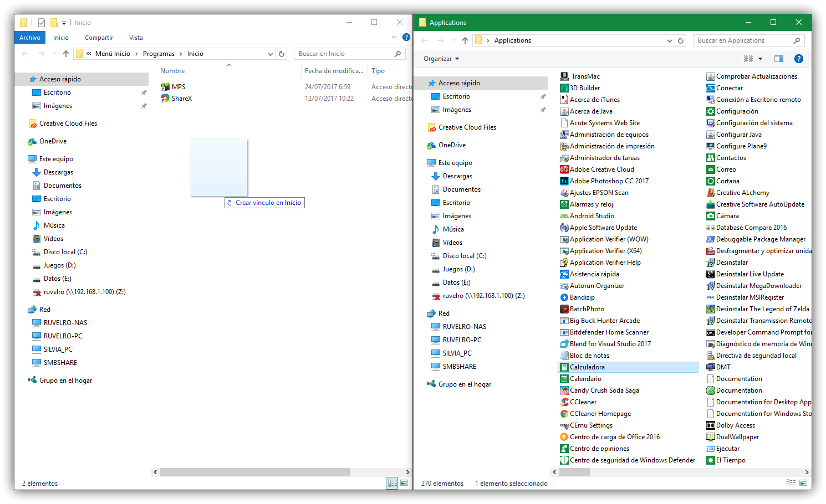Select El Tiempo weather app

tap(726, 460)
